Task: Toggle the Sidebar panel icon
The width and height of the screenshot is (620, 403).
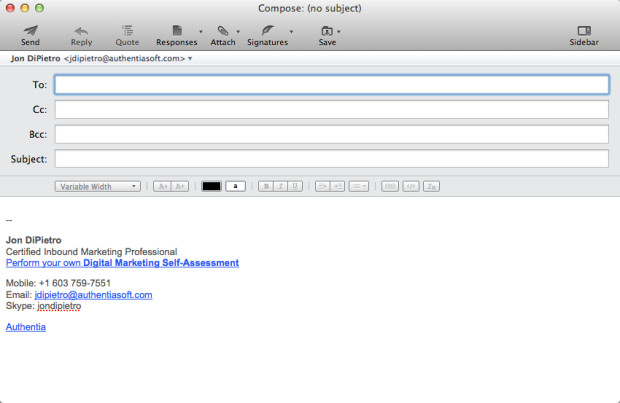Action: tap(584, 30)
